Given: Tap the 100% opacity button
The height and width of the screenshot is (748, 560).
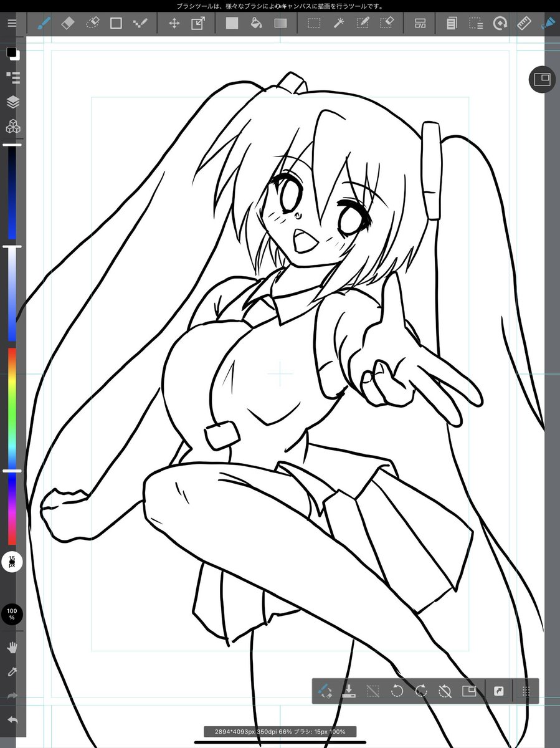Looking at the screenshot, I should pos(12,614).
